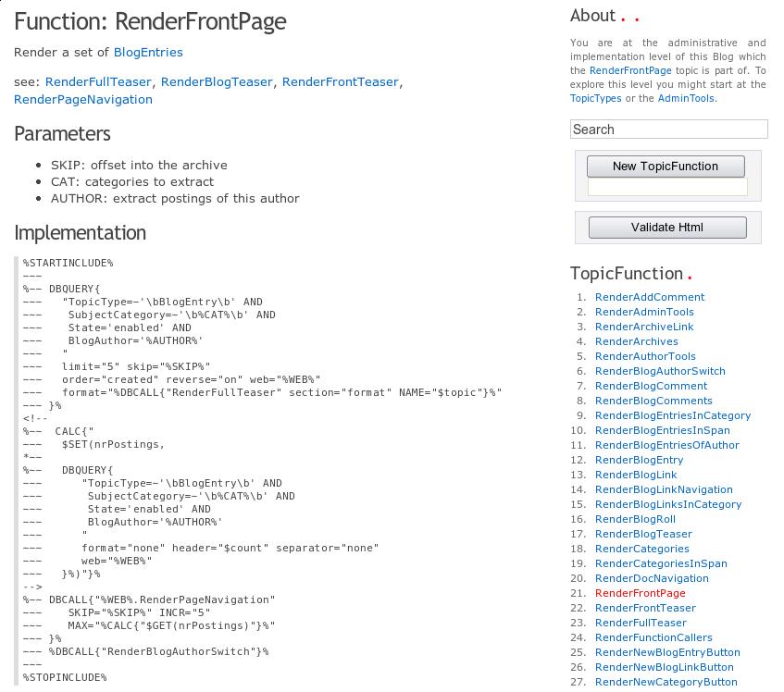Open RenderCategories in the sidebar list
The height and width of the screenshot is (692, 784).
coord(641,549)
